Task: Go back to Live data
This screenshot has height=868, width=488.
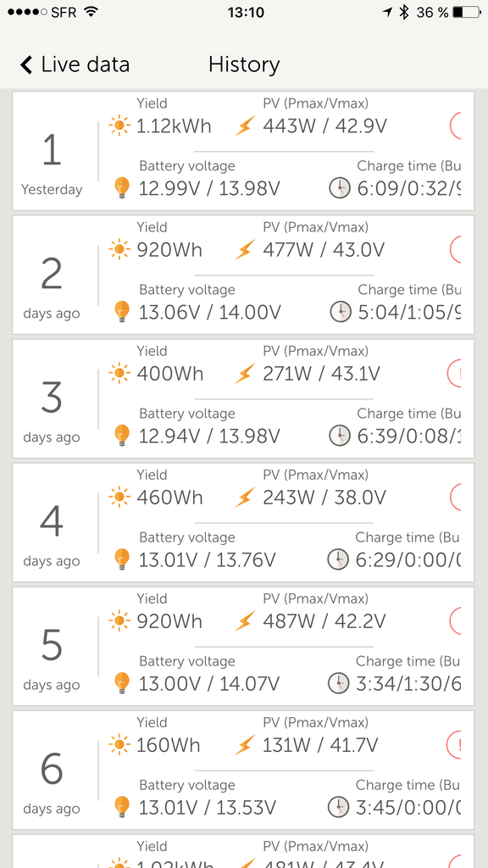Action: click(75, 64)
